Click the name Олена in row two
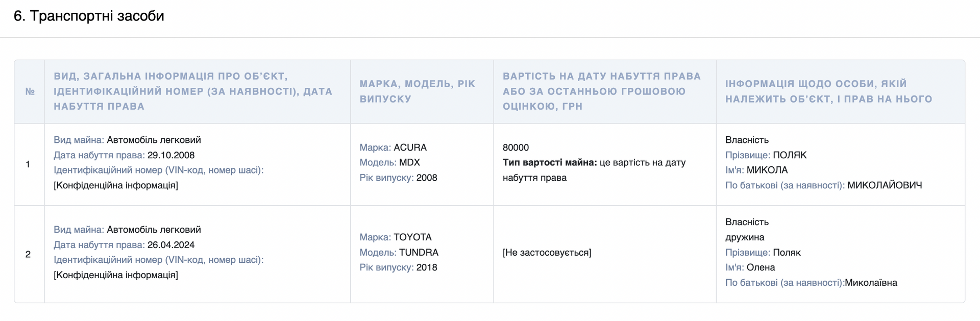 coord(761,267)
